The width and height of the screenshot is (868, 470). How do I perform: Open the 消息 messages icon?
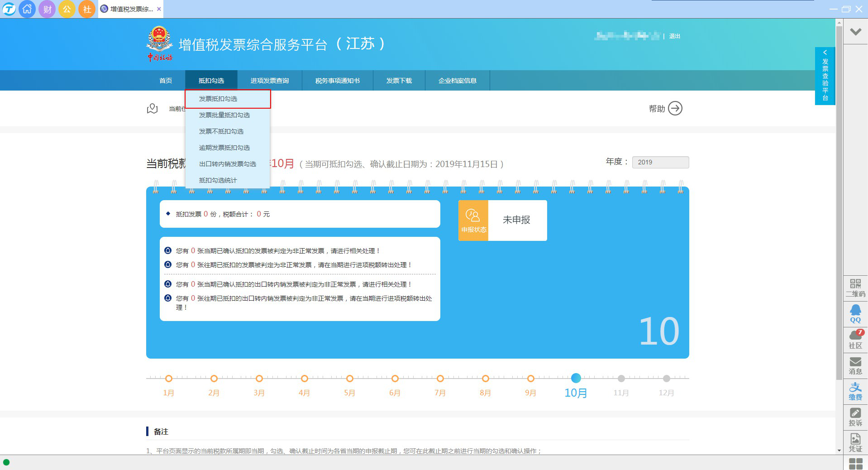855,365
